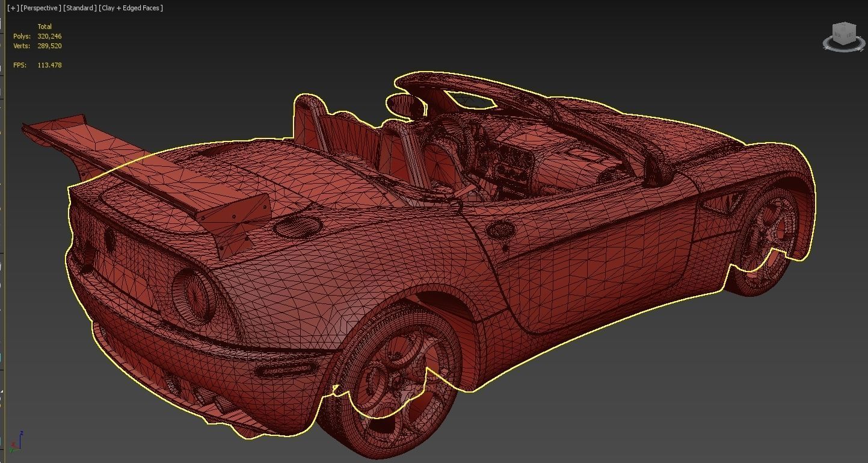This screenshot has width=868, height=463.
Task: Open the Standard shading label menu
Action: 80,8
